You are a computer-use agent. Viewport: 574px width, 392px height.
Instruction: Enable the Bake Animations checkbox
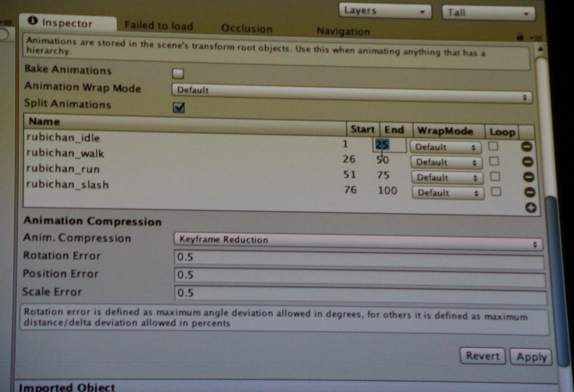[178, 74]
